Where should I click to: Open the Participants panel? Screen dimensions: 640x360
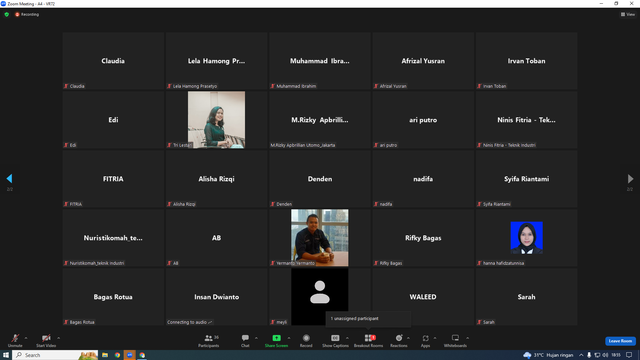coord(209,340)
